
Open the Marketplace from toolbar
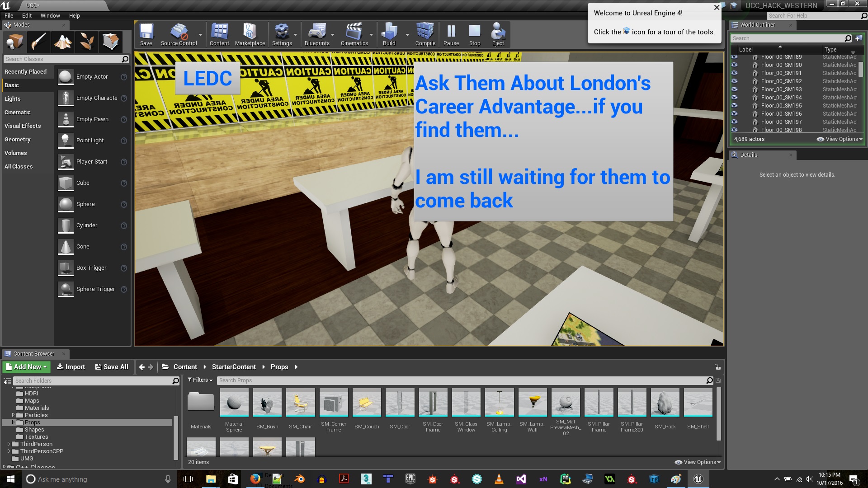pyautogui.click(x=250, y=34)
